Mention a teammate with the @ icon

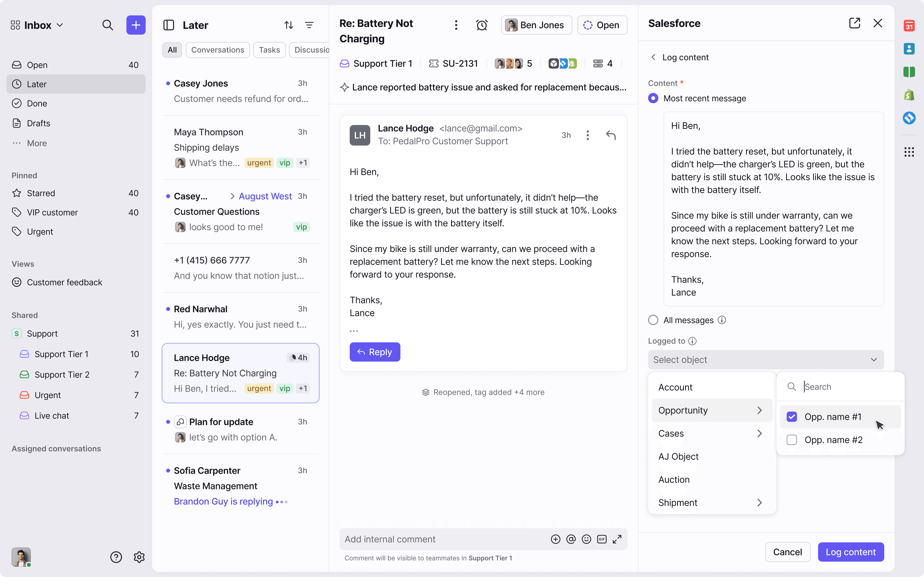(571, 539)
